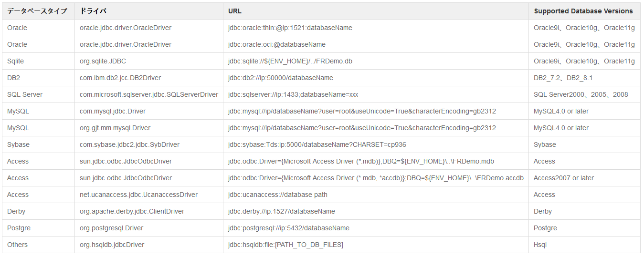The image size is (644, 257).
Task: Click the DB2_7.2、DB2_8.1 versions cell
Action: (x=584, y=78)
